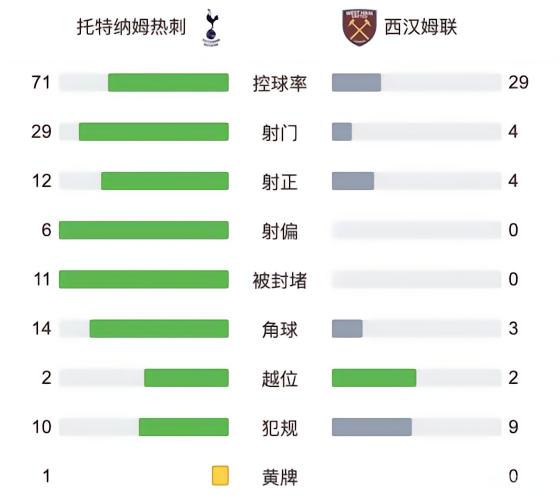The width and height of the screenshot is (560, 504).
Task: Click Tottenham's full green 被封堵 bar
Action: pyautogui.click(x=144, y=279)
